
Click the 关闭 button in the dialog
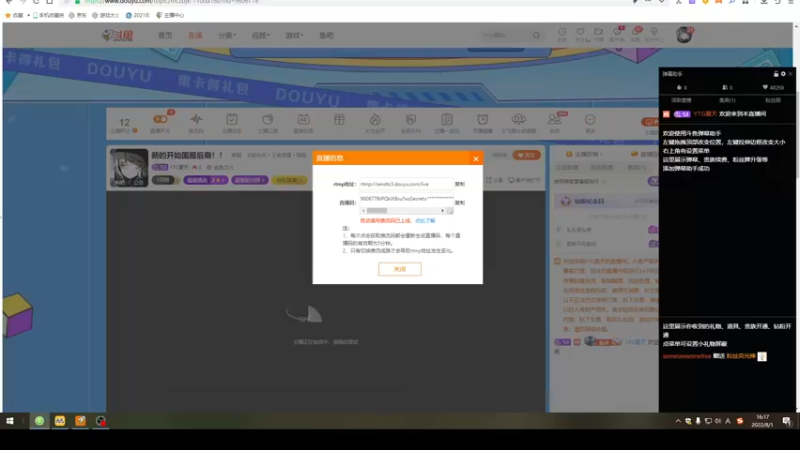pyautogui.click(x=399, y=269)
